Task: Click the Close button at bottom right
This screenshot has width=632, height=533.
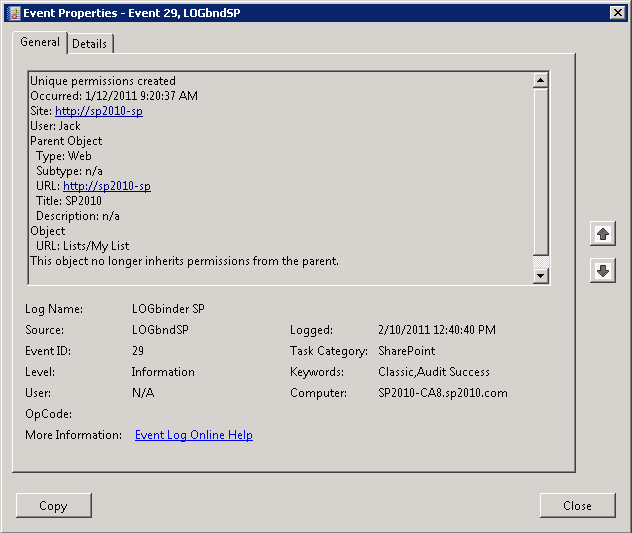Action: 577,505
